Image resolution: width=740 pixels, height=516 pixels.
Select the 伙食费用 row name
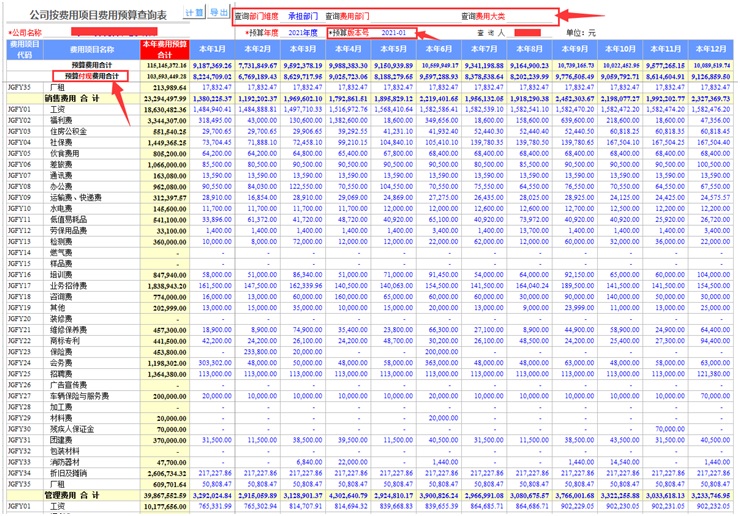point(65,153)
